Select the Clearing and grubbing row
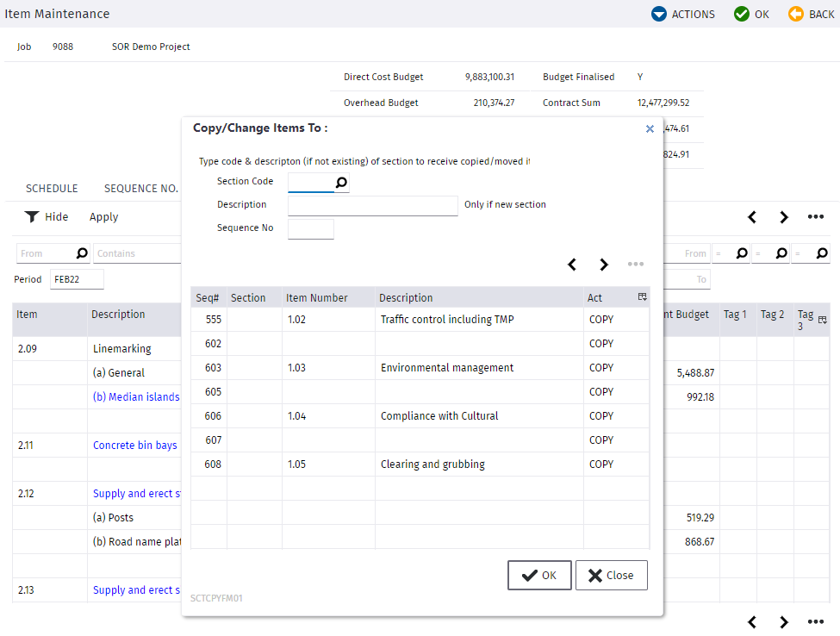The width and height of the screenshot is (840, 636). point(420,464)
